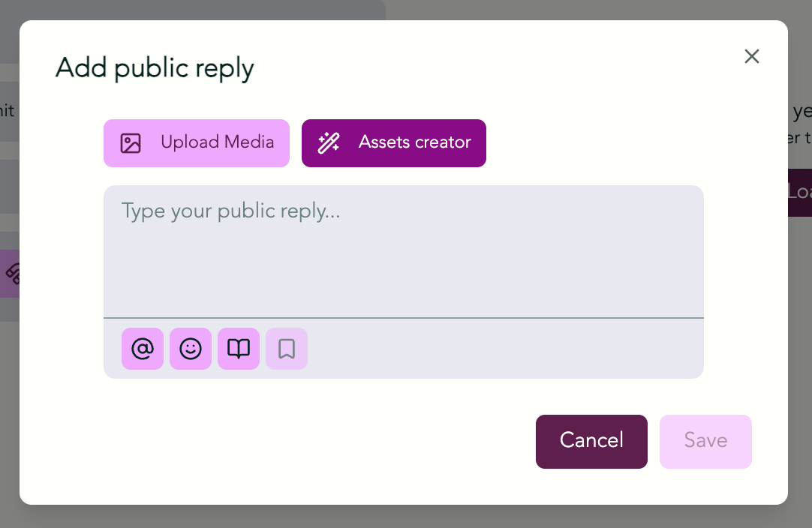Save the public reply
Viewport: 812px width, 528px height.
(705, 442)
